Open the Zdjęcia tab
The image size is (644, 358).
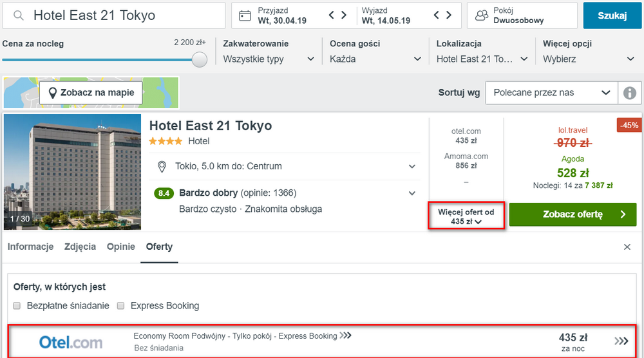tap(80, 247)
